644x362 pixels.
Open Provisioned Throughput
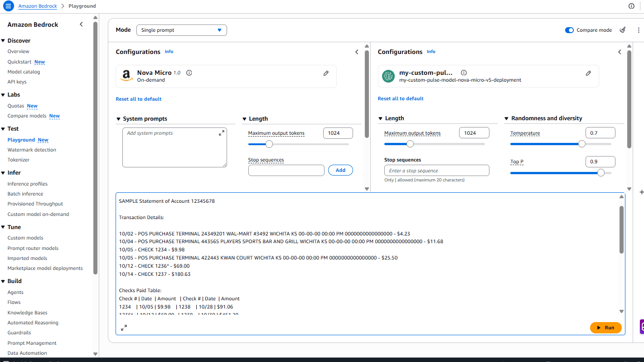35,204
